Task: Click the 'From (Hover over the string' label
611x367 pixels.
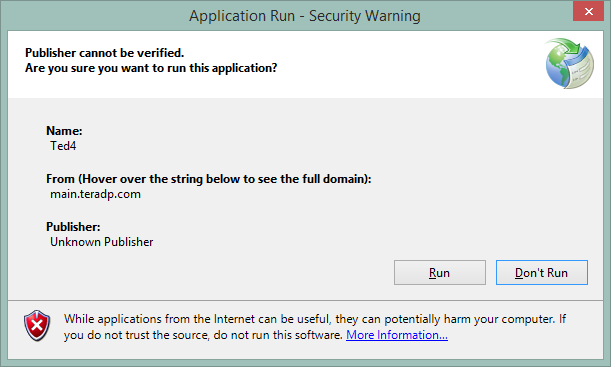Action: (x=208, y=179)
